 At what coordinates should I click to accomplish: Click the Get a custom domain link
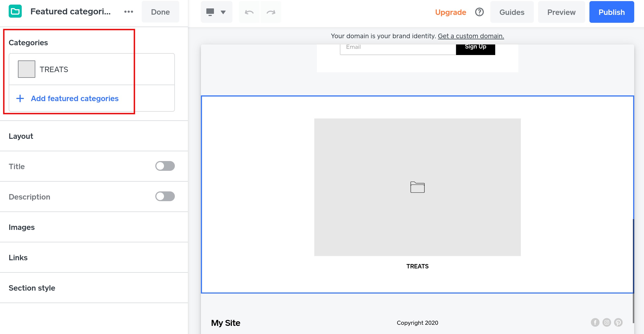(471, 36)
